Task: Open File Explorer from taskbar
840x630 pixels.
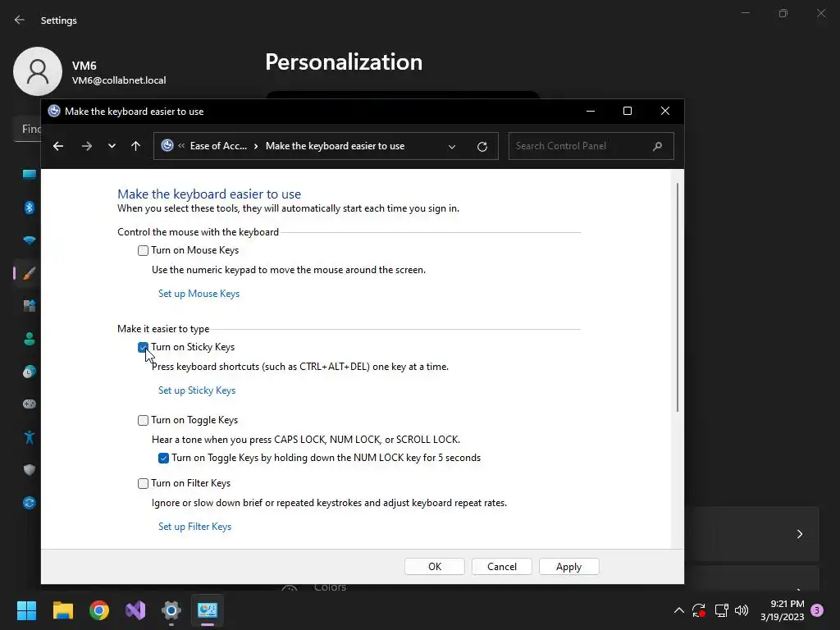Action: [x=62, y=610]
